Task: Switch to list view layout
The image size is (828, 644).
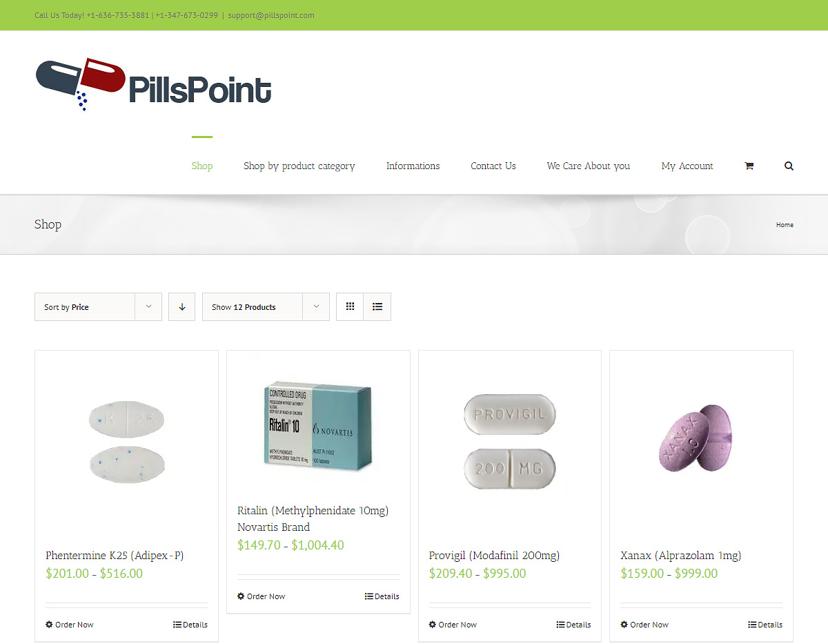Action: tap(377, 306)
